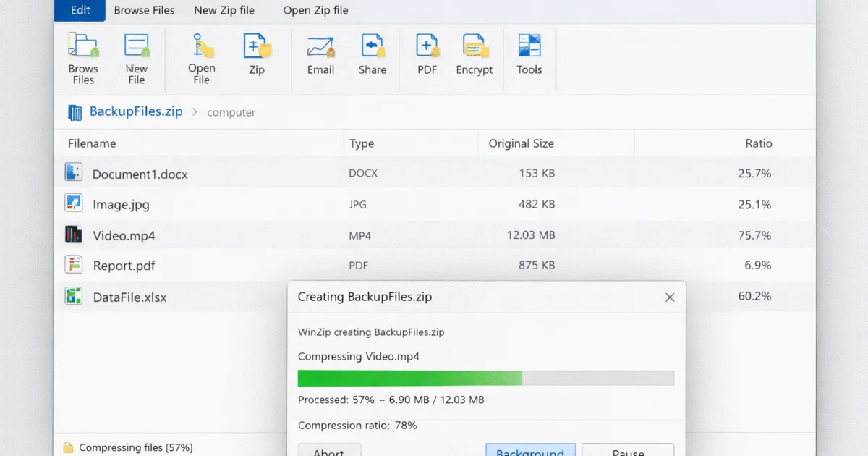868x456 pixels.
Task: Switch to the Edit tab
Action: (x=80, y=10)
